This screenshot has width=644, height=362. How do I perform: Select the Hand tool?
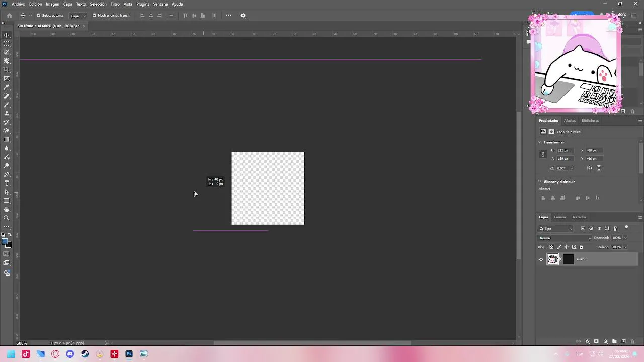(x=7, y=209)
